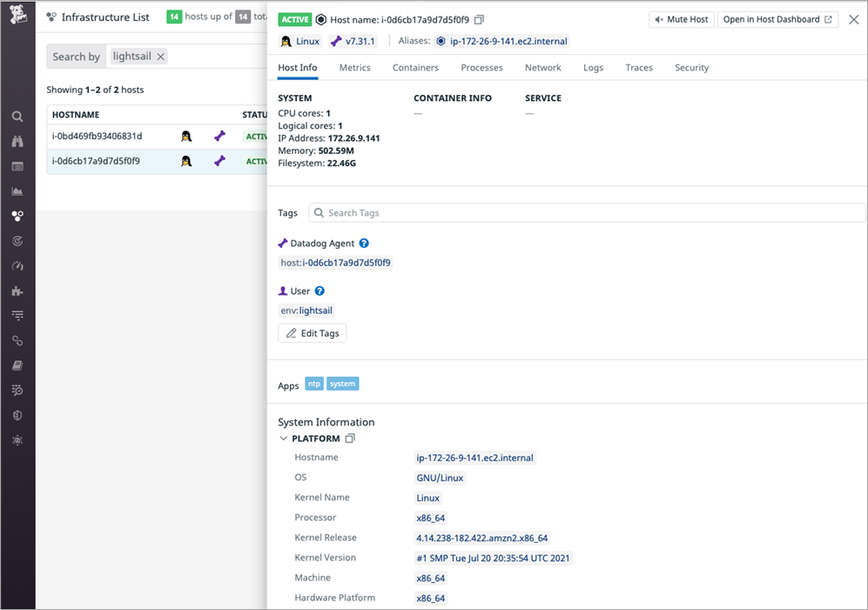Click the Hardware Platform value x86_64

431,598
